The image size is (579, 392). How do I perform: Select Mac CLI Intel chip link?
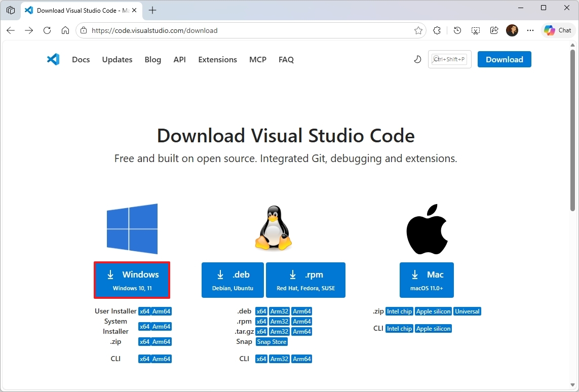399,329
